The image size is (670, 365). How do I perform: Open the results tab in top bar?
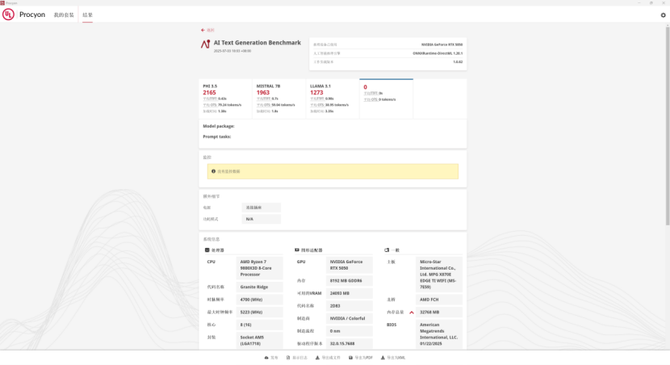(88, 15)
